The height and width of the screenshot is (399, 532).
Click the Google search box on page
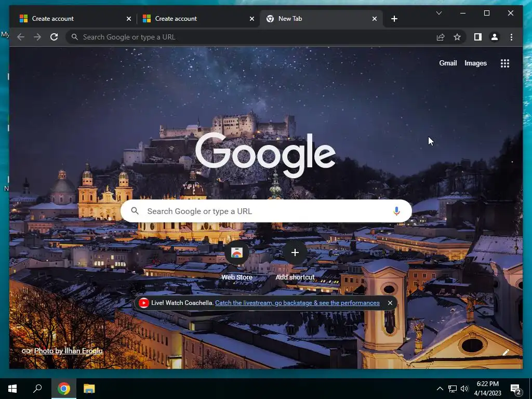coord(266,211)
